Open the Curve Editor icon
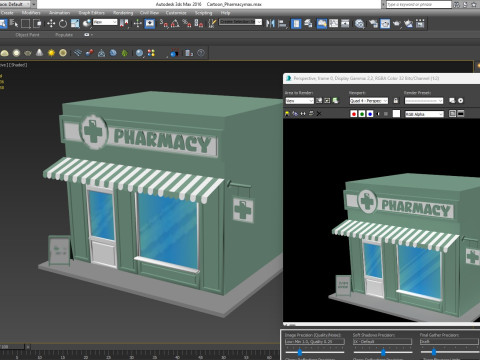This screenshot has height=360, width=480. pyautogui.click(x=334, y=23)
